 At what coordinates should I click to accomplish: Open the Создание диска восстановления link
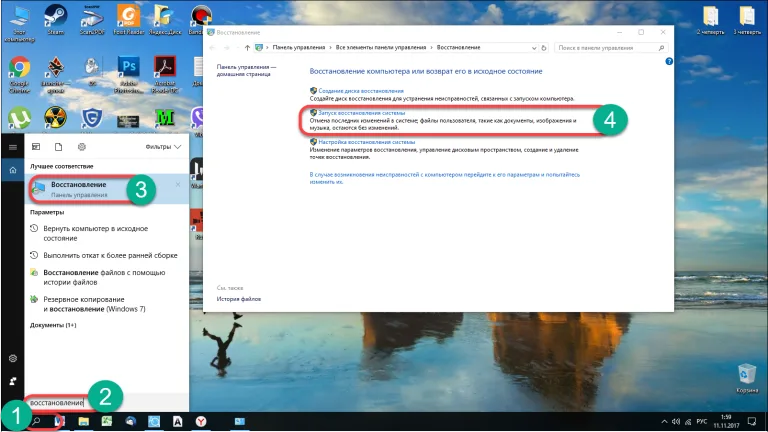(361, 91)
